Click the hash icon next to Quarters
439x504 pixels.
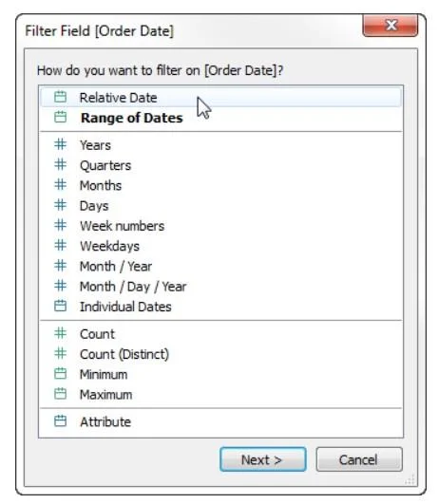pyautogui.click(x=61, y=164)
